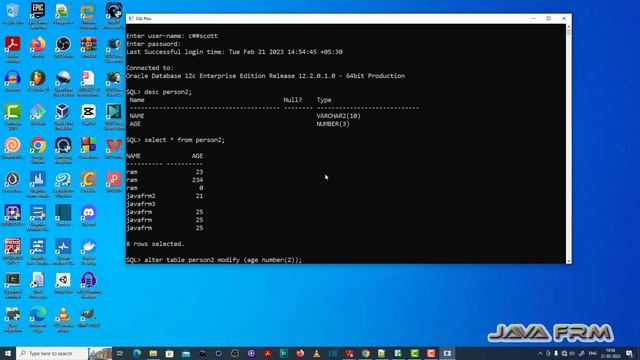The height and width of the screenshot is (360, 640).
Task: Click the 'alter table person2 modify' command line
Action: (x=214, y=260)
